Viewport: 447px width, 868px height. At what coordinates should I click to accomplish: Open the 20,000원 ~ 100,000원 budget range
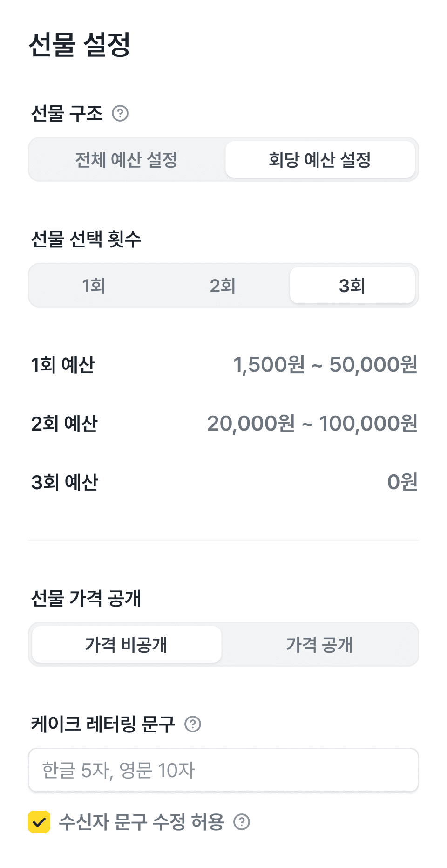(312, 424)
